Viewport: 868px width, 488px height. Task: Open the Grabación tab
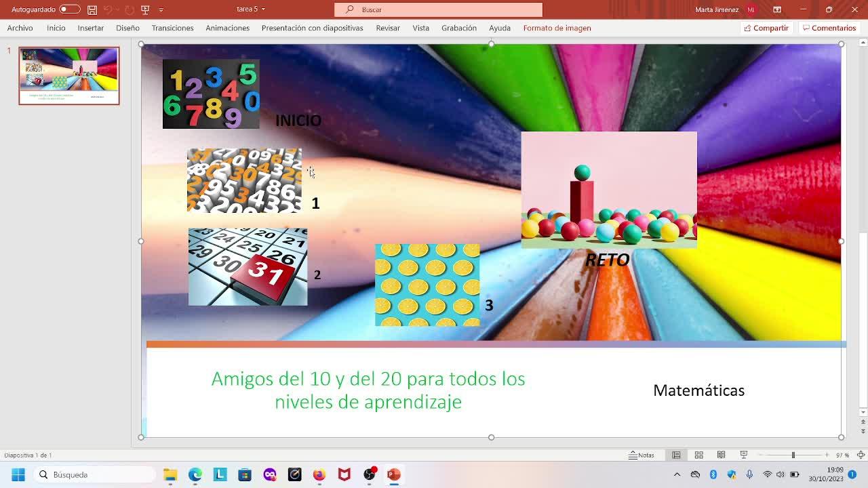coord(459,28)
